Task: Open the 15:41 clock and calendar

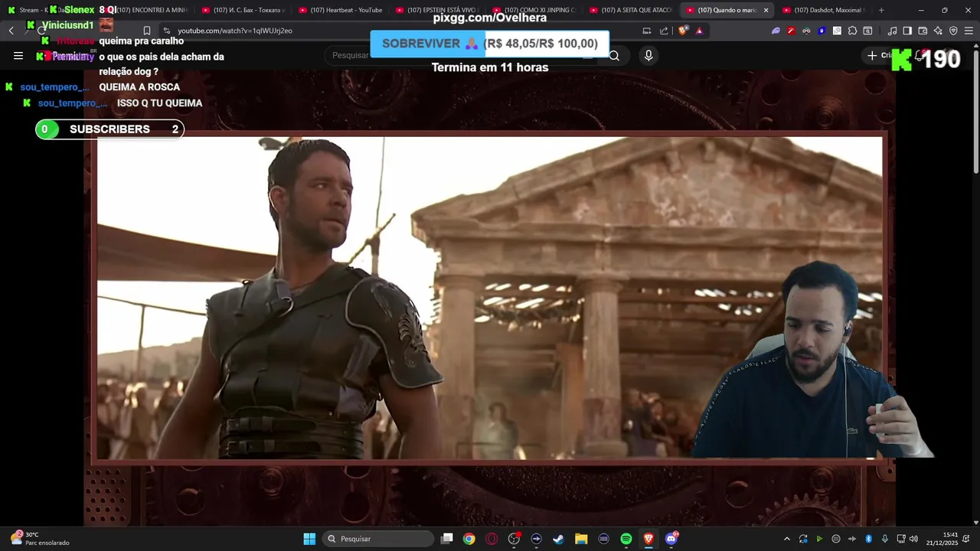Action: pos(942,539)
